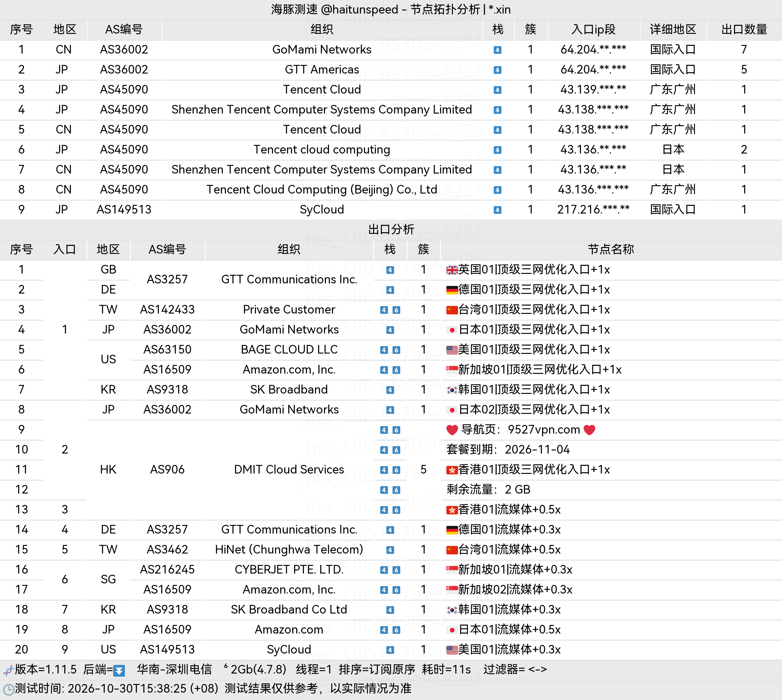
Task: Click HiNet (Chunghwa Telecom) cell
Action: [289, 550]
